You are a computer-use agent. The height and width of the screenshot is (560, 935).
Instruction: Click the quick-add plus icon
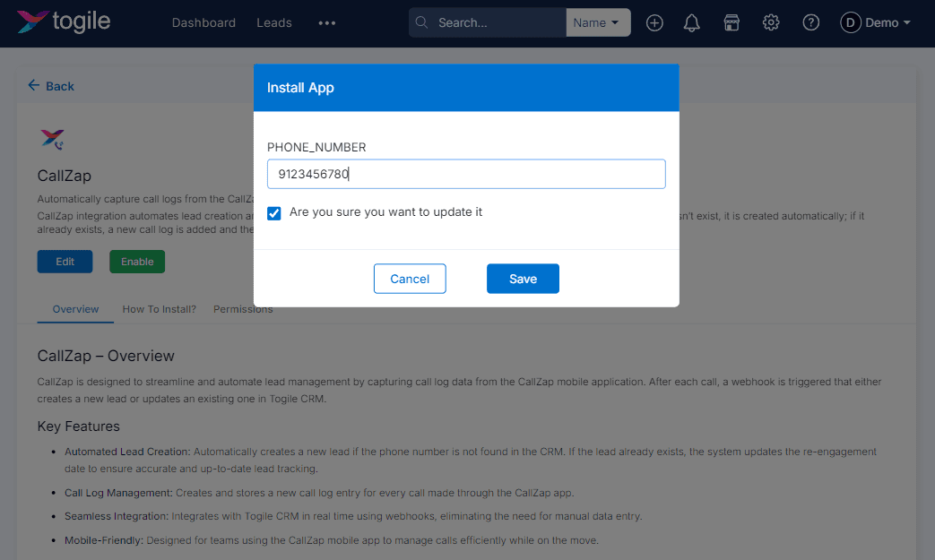click(654, 22)
